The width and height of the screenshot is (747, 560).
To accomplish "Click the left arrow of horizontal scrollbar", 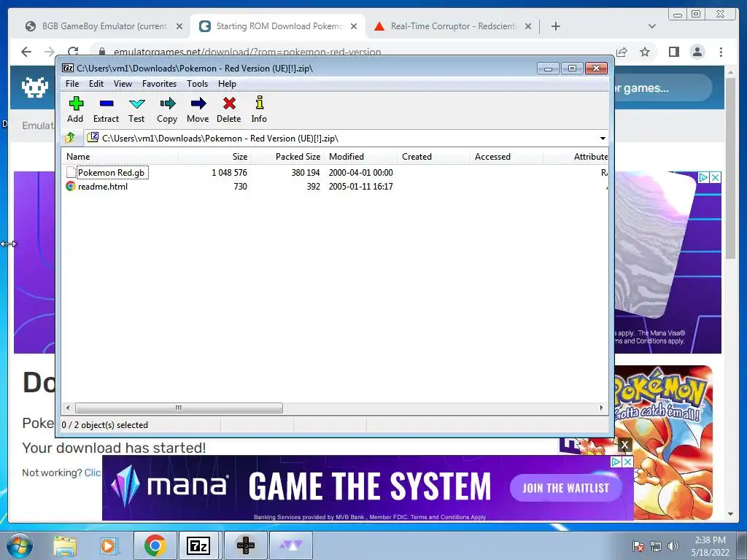I will (68, 408).
